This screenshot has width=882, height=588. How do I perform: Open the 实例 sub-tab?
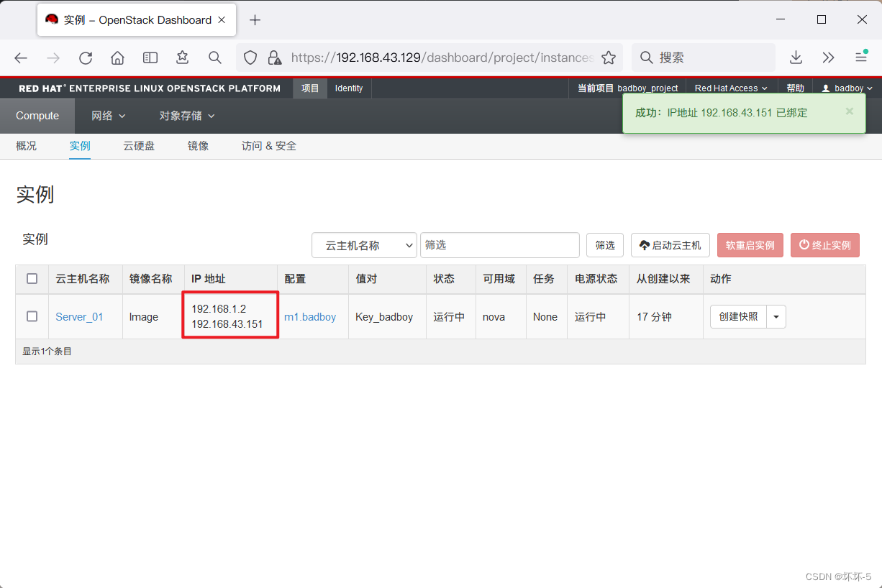(x=80, y=146)
